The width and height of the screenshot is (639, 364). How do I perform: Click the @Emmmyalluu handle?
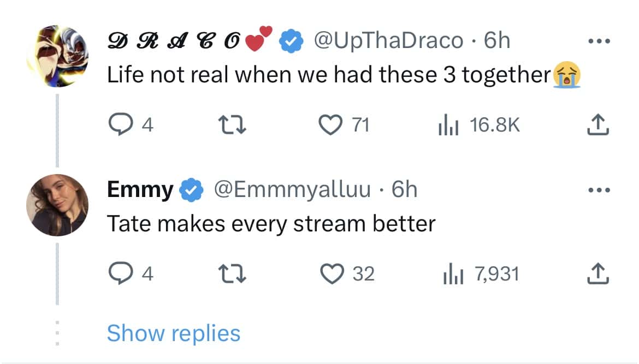tap(292, 189)
